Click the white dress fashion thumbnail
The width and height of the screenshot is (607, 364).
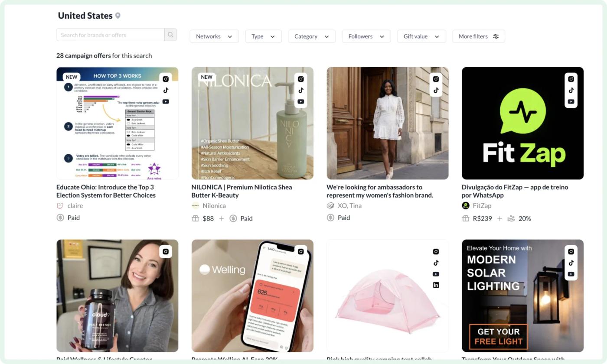point(388,123)
